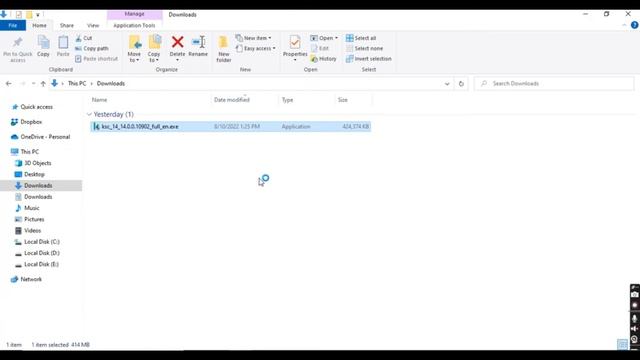This screenshot has height=360, width=640.
Task: Rename the selected file
Action: (x=198, y=46)
